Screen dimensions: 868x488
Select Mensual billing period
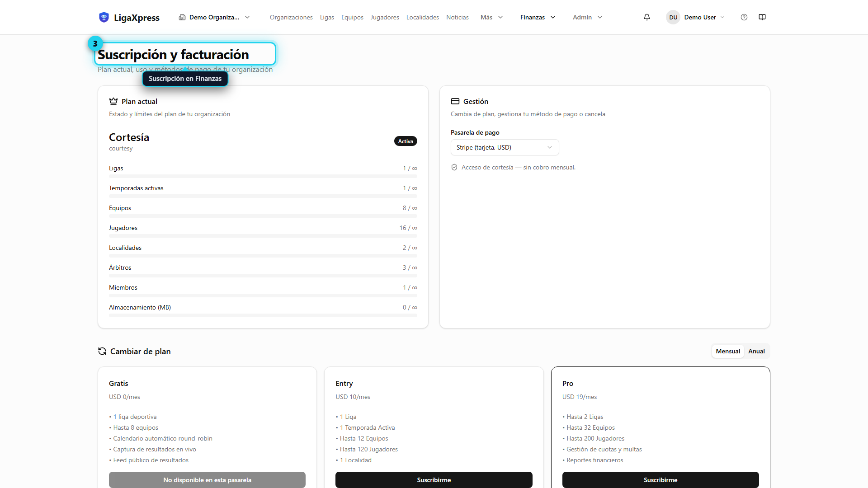[728, 351]
